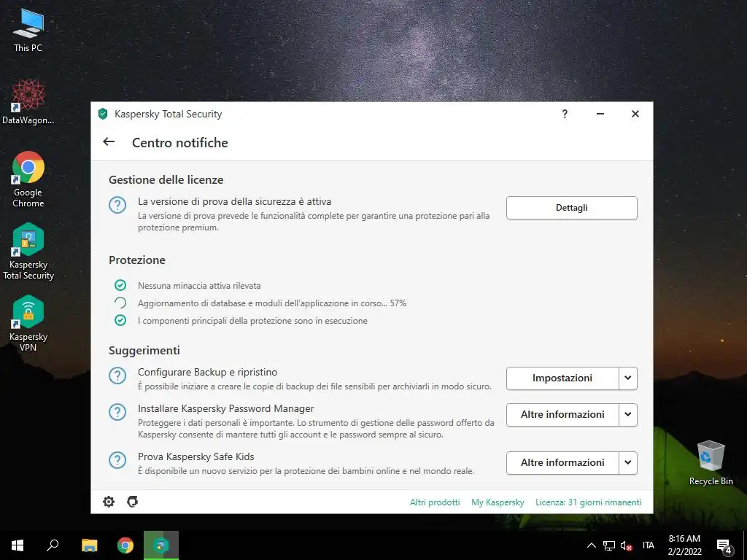Open the My Kaspersky link

(498, 502)
